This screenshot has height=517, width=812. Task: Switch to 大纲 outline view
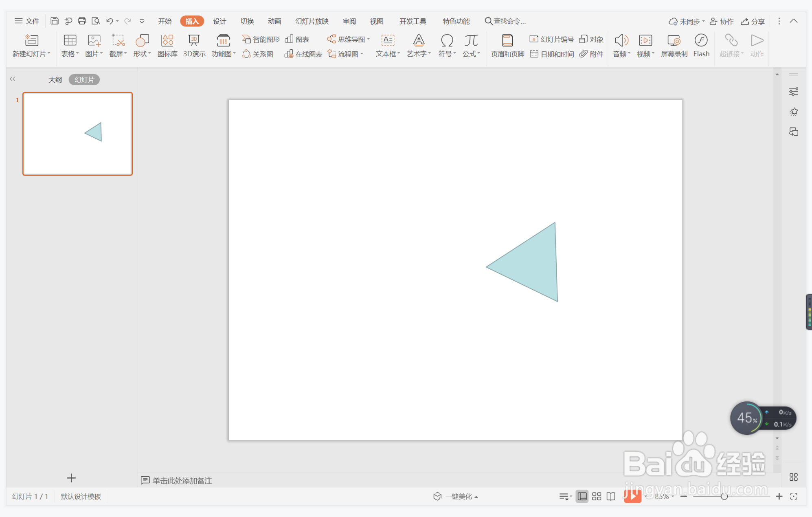coord(55,80)
